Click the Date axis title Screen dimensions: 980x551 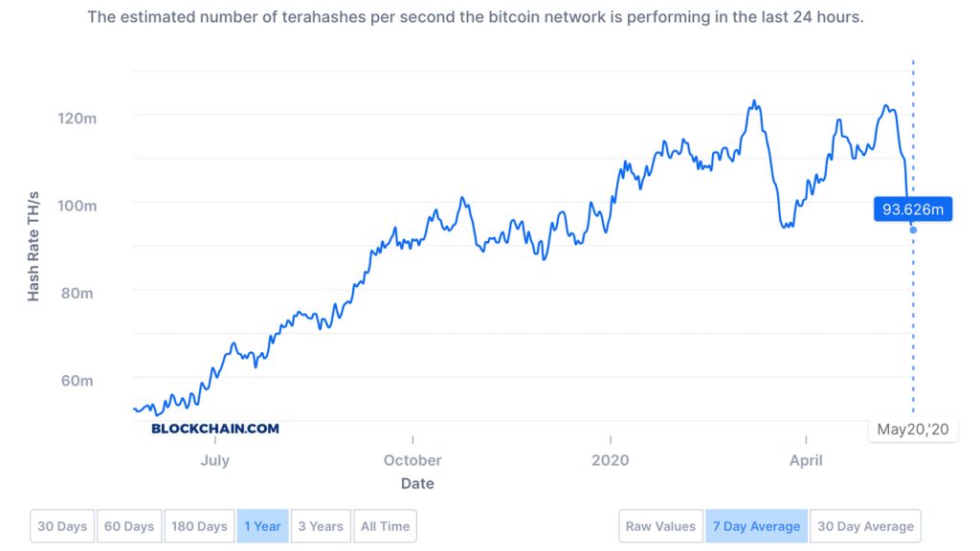[416, 483]
